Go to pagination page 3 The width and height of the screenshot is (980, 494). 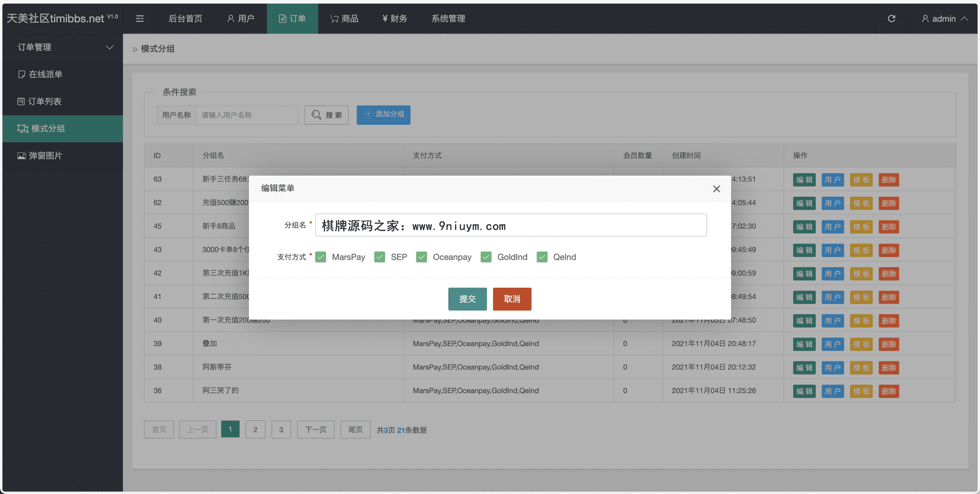(x=281, y=430)
